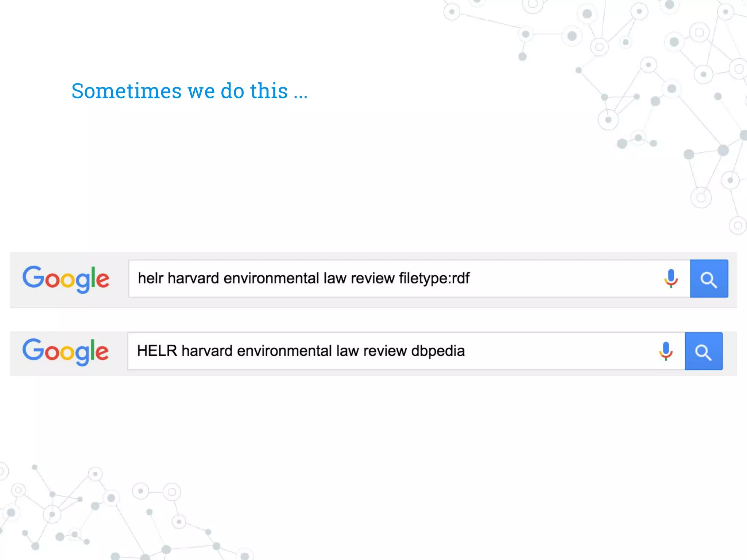The image size is (747, 560).
Task: Click "environmental" in the dbpedia query
Action: (x=285, y=351)
